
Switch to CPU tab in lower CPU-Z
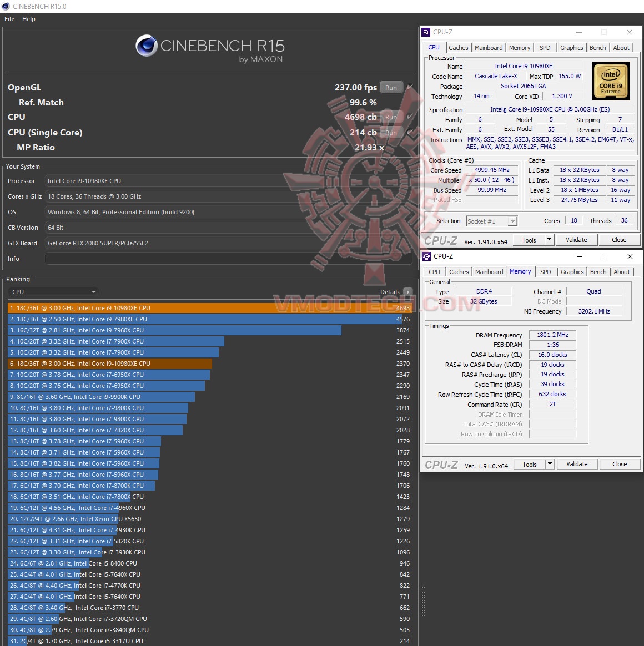[x=434, y=272]
